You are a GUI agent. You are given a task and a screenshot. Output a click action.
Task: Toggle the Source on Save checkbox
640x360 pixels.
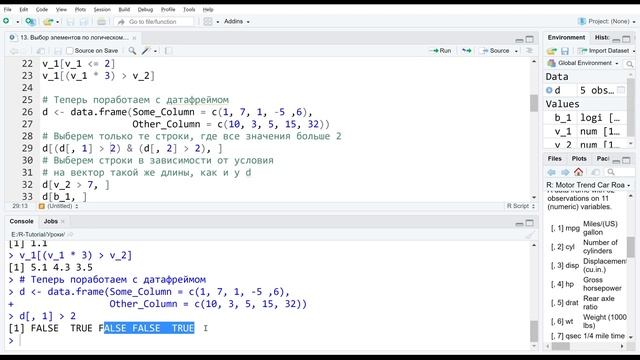coord(70,51)
